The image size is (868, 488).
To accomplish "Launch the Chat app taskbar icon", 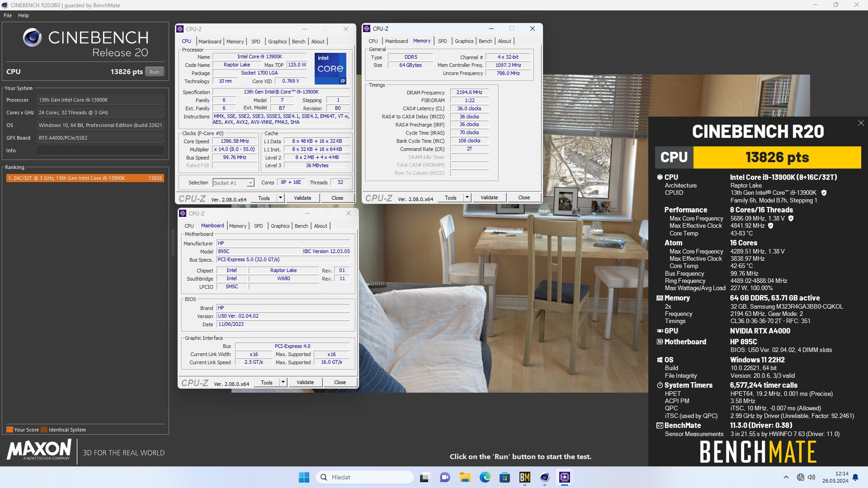I will [x=445, y=477].
